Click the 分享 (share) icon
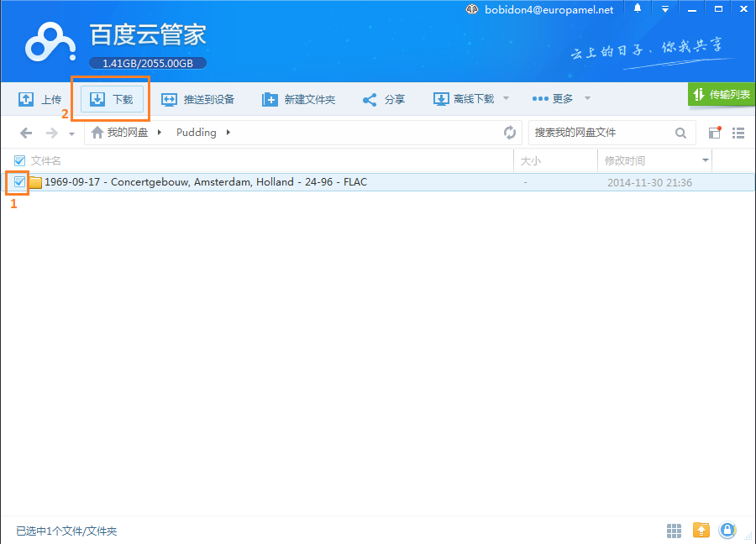The width and height of the screenshot is (756, 544). (370, 100)
